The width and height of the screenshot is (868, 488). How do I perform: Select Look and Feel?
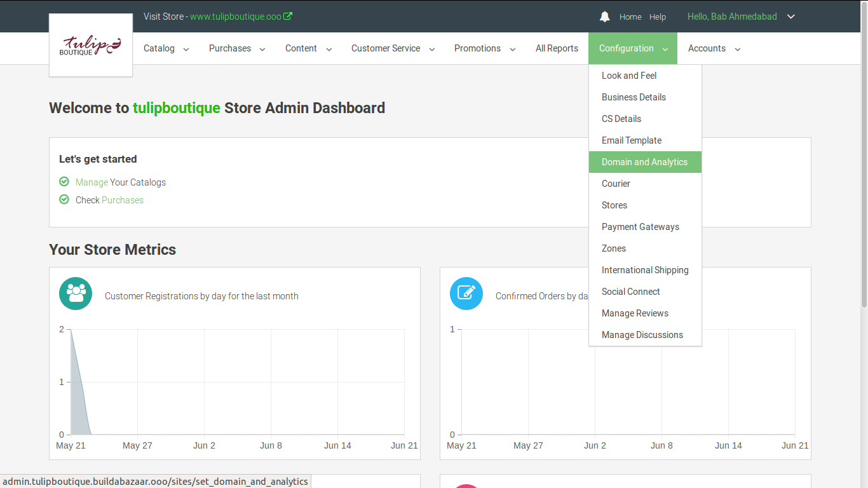click(645, 76)
